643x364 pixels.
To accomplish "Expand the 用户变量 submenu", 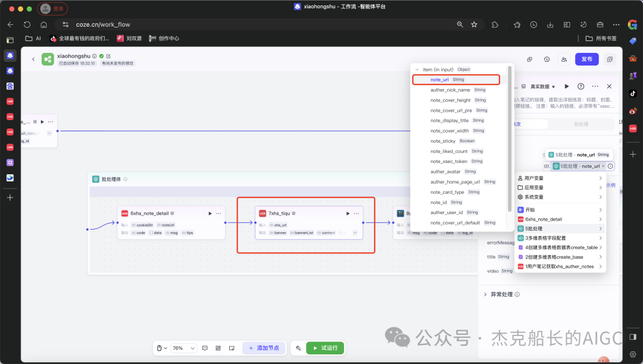I will point(560,178).
